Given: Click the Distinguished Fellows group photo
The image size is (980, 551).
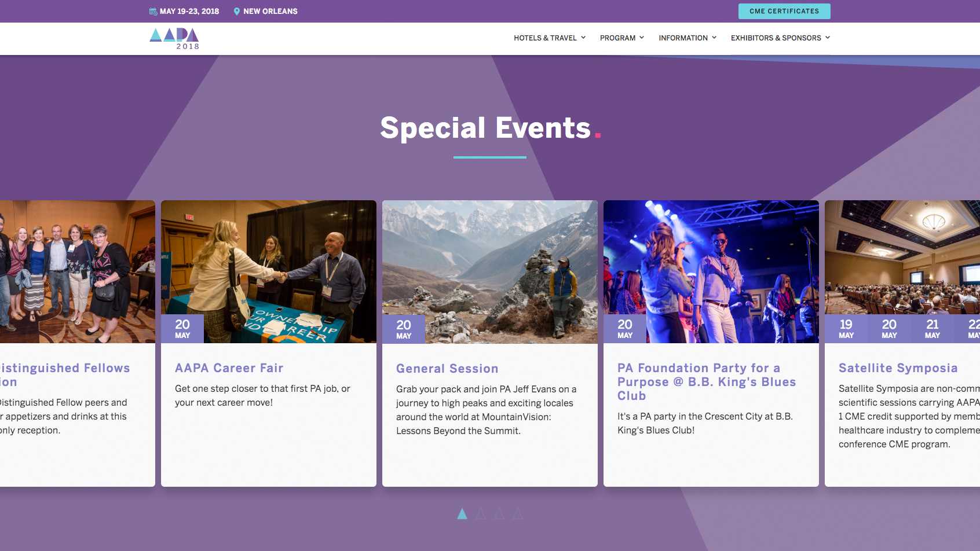Looking at the screenshot, I should (78, 271).
